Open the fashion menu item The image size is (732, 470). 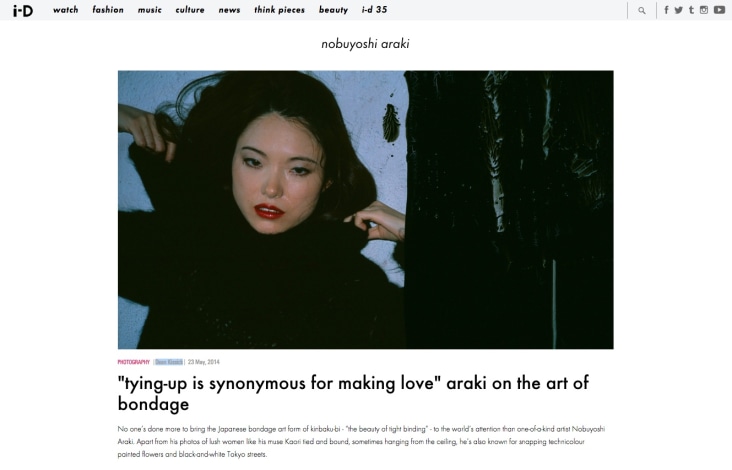pyautogui.click(x=108, y=10)
